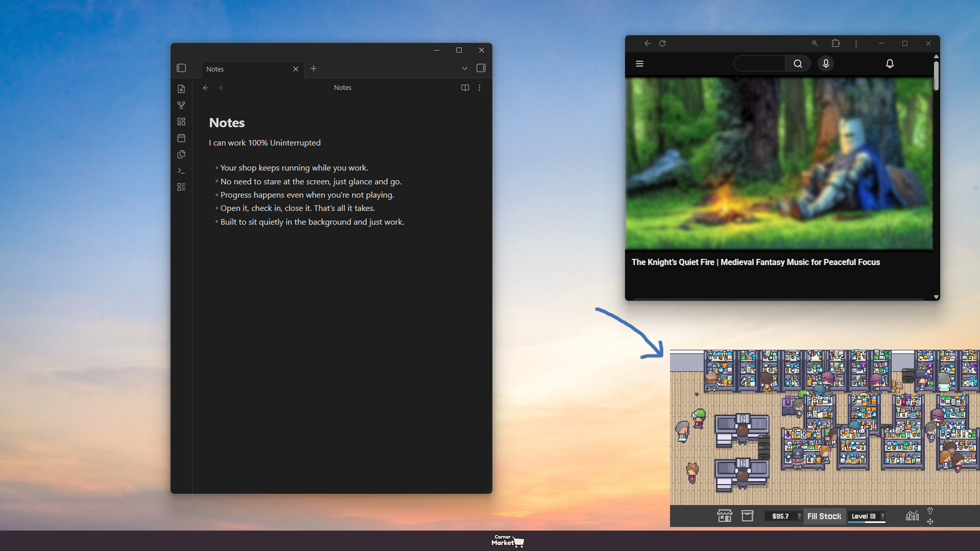Open the hamburger menu in the browser
Screen dimensions: 980x551
[x=640, y=63]
